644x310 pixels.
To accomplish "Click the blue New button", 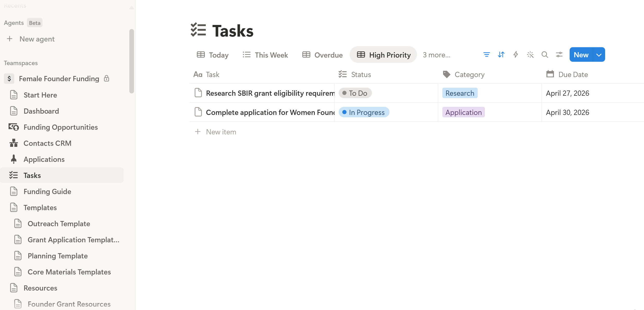I will [581, 55].
